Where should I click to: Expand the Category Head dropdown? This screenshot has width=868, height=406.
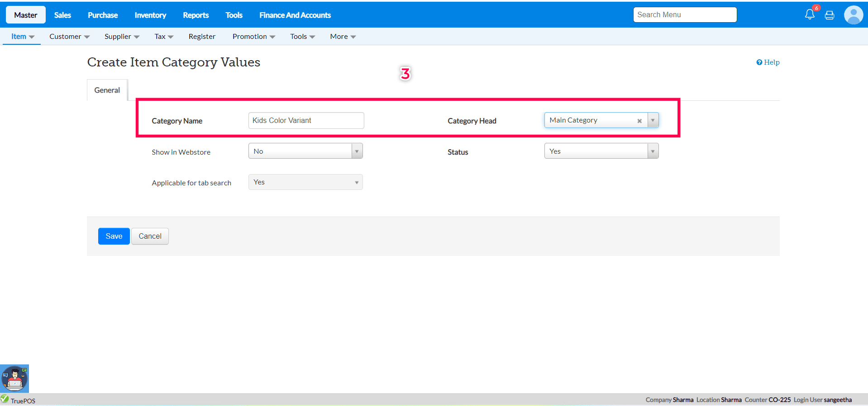(x=653, y=121)
